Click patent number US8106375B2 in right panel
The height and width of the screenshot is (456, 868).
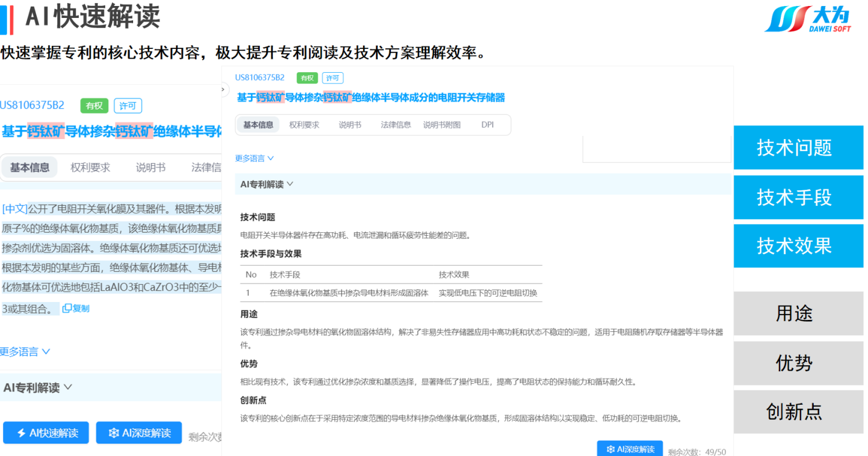point(260,78)
